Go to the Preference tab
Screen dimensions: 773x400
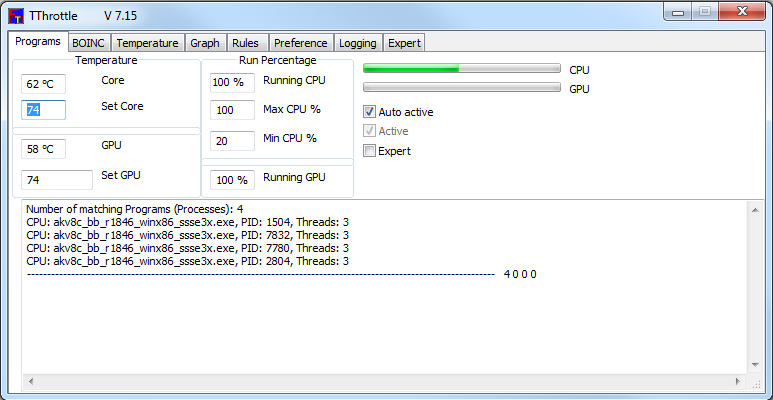301,43
